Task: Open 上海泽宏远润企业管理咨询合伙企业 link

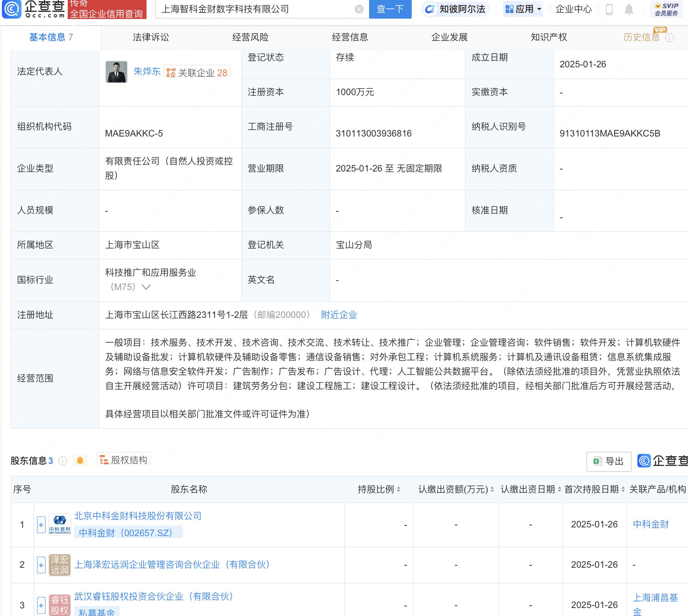Action: [172, 565]
